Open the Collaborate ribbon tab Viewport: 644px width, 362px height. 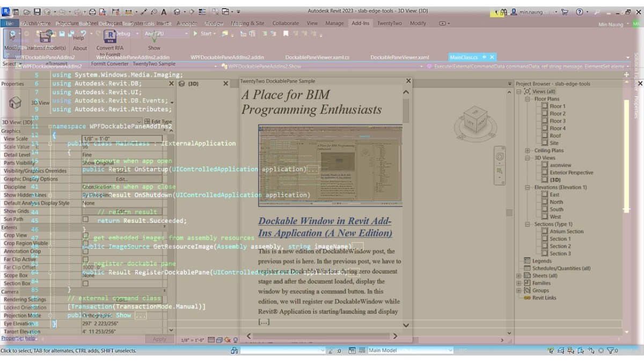pos(286,23)
